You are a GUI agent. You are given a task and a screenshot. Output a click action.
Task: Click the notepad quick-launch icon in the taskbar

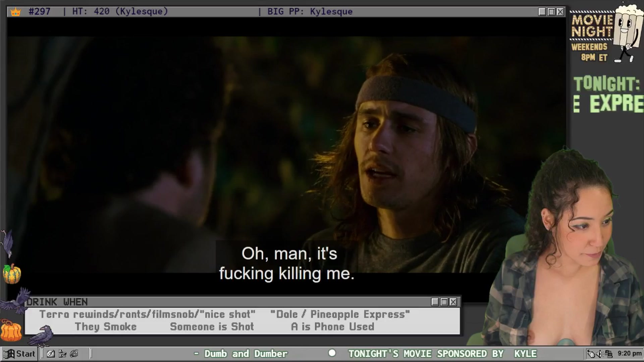[x=51, y=354]
